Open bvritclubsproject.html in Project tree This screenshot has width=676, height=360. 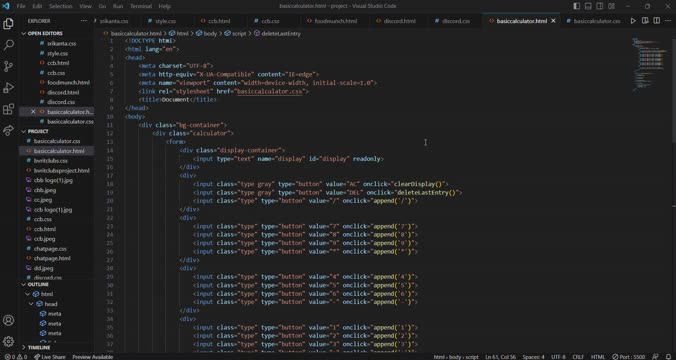56,170
